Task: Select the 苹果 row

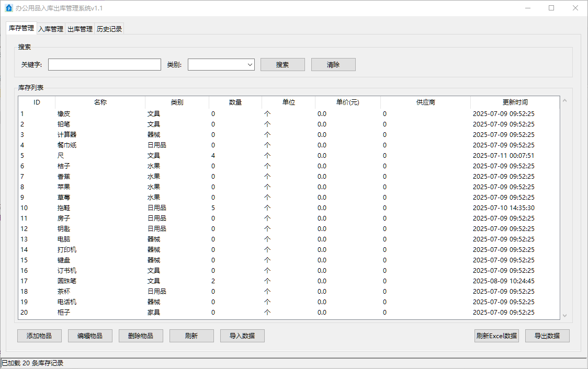Action: [289, 187]
